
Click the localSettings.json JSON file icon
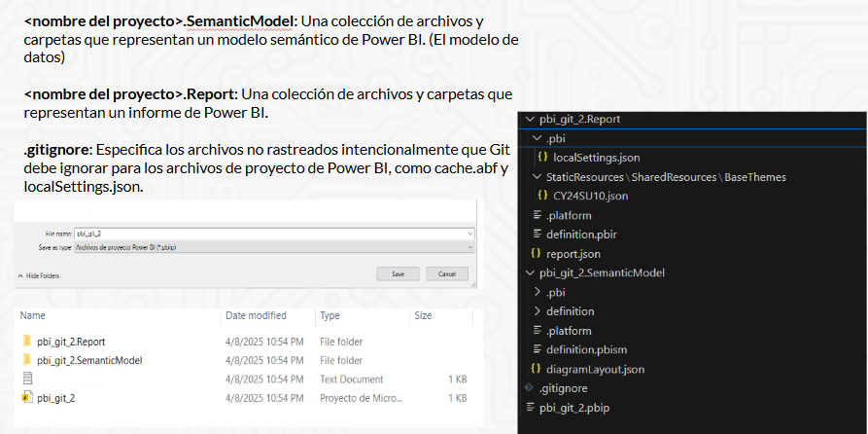coord(542,158)
